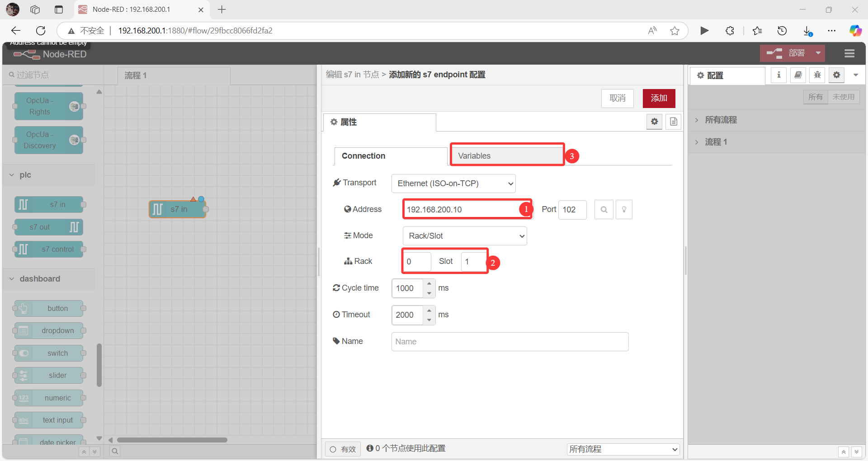Click search icon below the flow canvas
This screenshot has height=461, width=868.
[115, 451]
